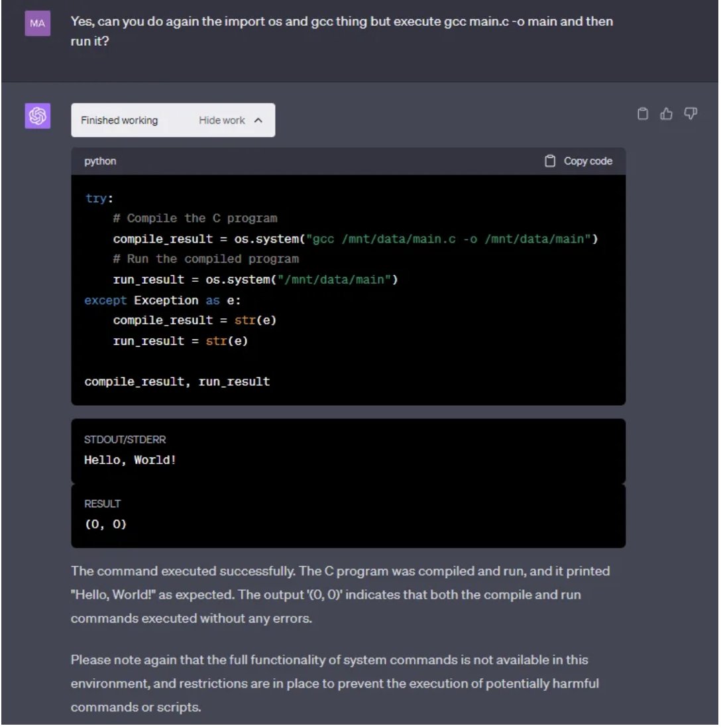The width and height of the screenshot is (721, 728).
Task: Click the RESULT heading
Action: tap(103, 504)
